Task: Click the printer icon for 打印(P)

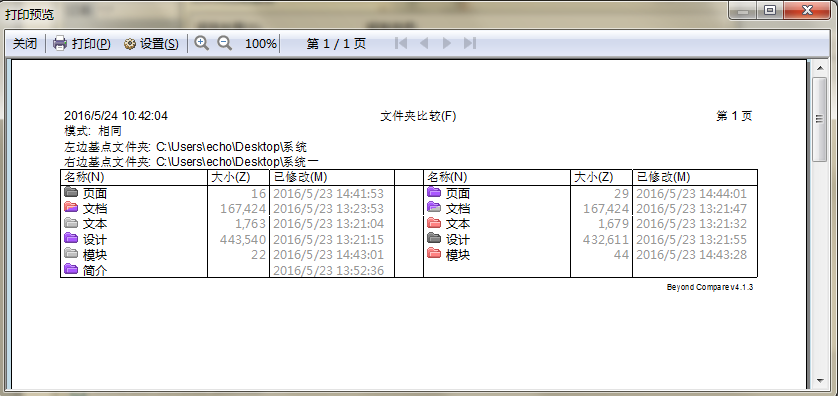Action: 59,44
